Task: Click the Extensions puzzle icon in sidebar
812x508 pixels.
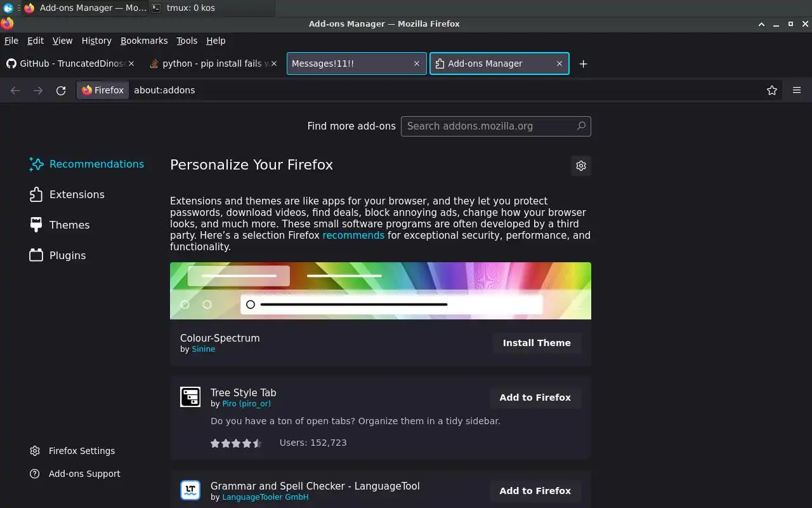Action: [36, 194]
